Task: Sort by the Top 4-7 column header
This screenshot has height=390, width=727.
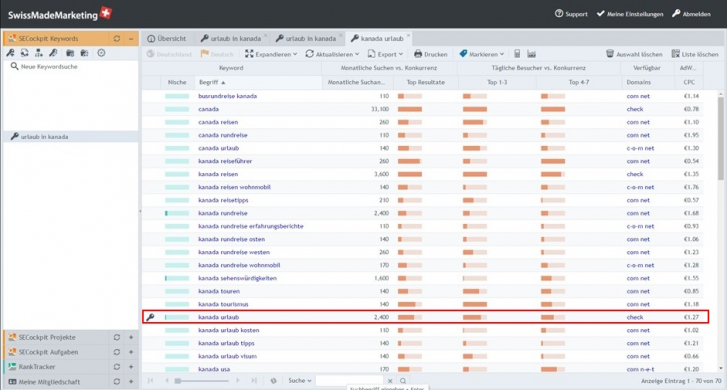Action: (579, 83)
